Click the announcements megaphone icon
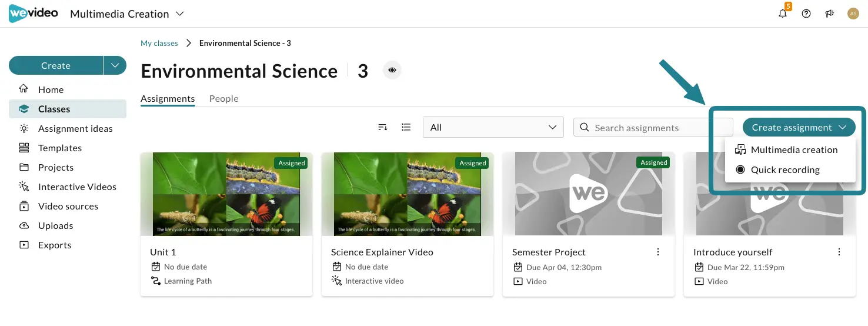 tap(830, 14)
